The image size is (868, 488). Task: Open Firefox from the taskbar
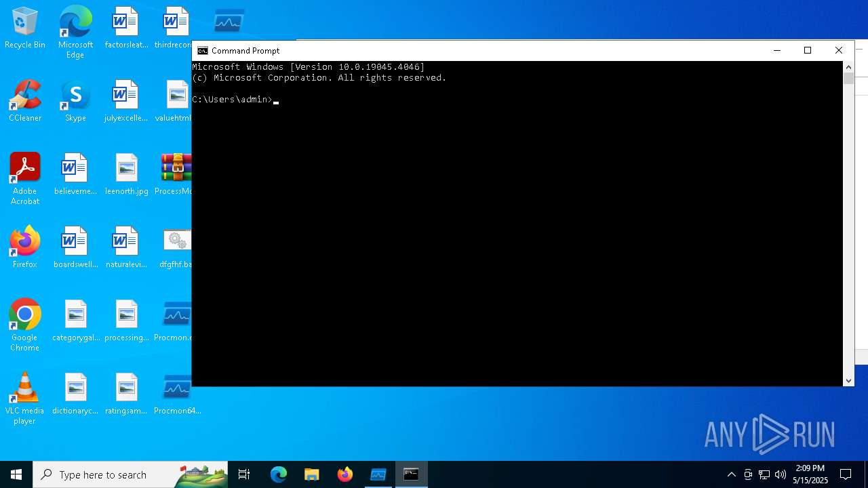tap(345, 474)
